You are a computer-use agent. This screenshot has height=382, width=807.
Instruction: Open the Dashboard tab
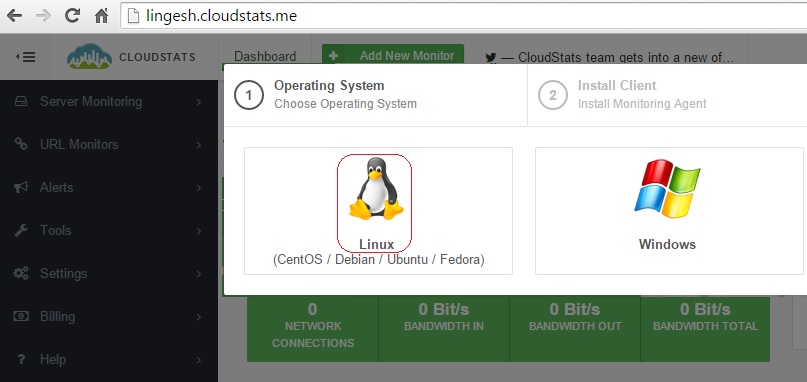(x=265, y=56)
